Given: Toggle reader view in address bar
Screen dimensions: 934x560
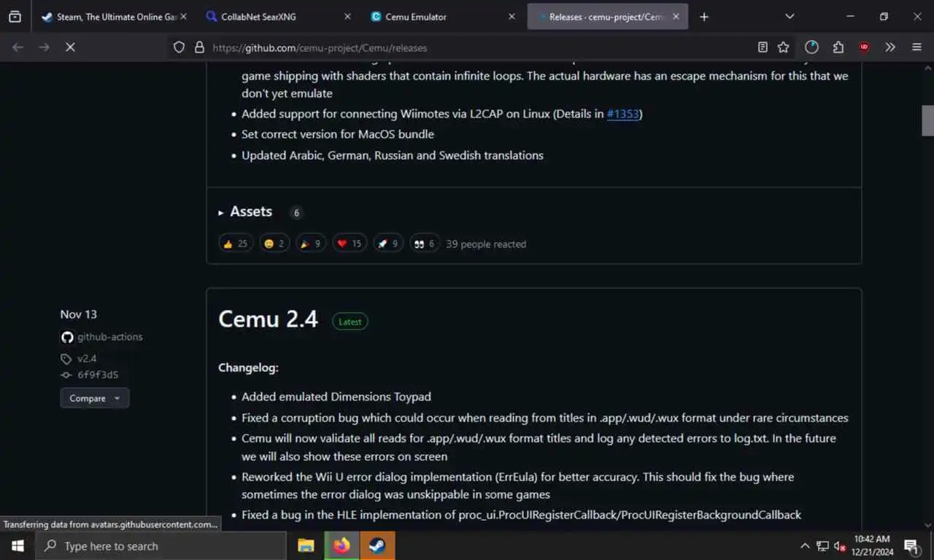Looking at the screenshot, I should 763,47.
